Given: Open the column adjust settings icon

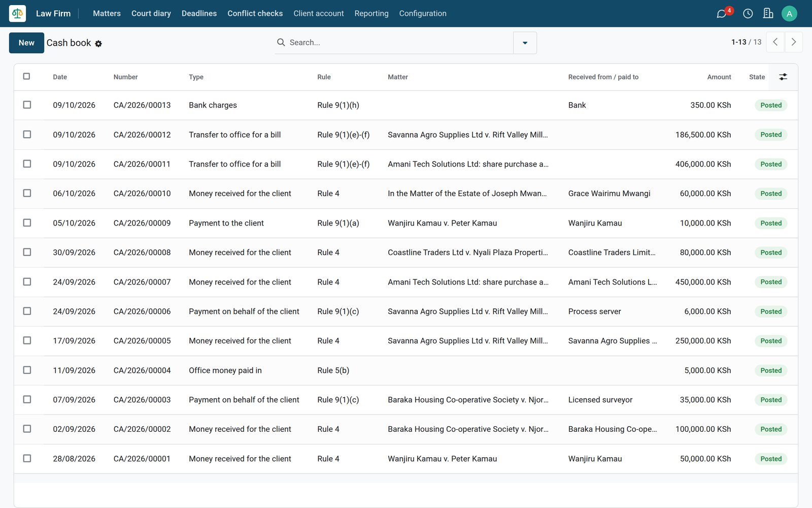Looking at the screenshot, I should [x=783, y=77].
